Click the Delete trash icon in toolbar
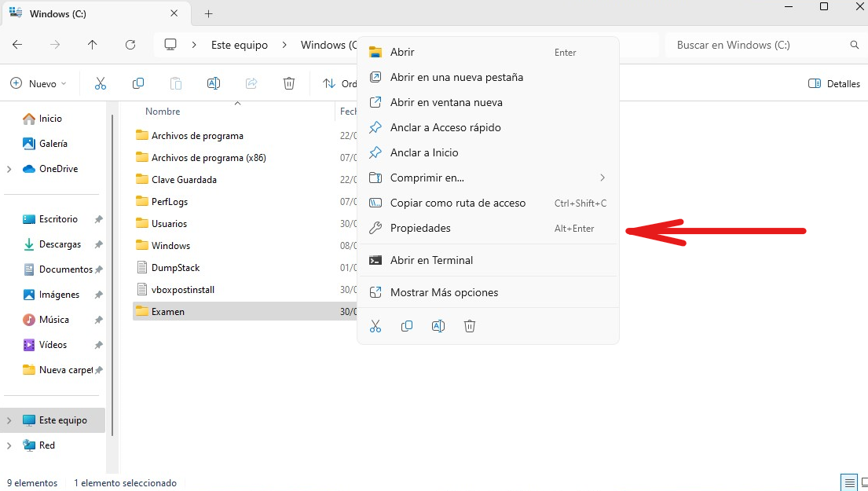 coord(289,83)
